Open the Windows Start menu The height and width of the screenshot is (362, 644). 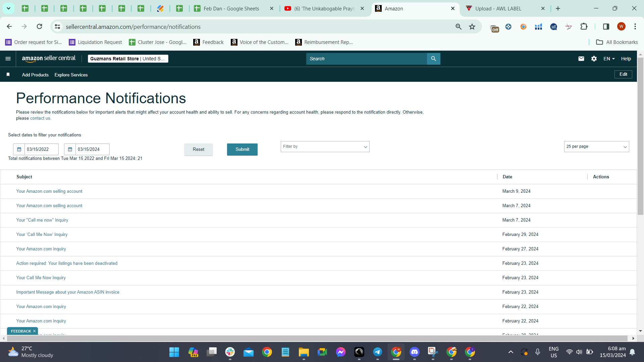coord(174,352)
